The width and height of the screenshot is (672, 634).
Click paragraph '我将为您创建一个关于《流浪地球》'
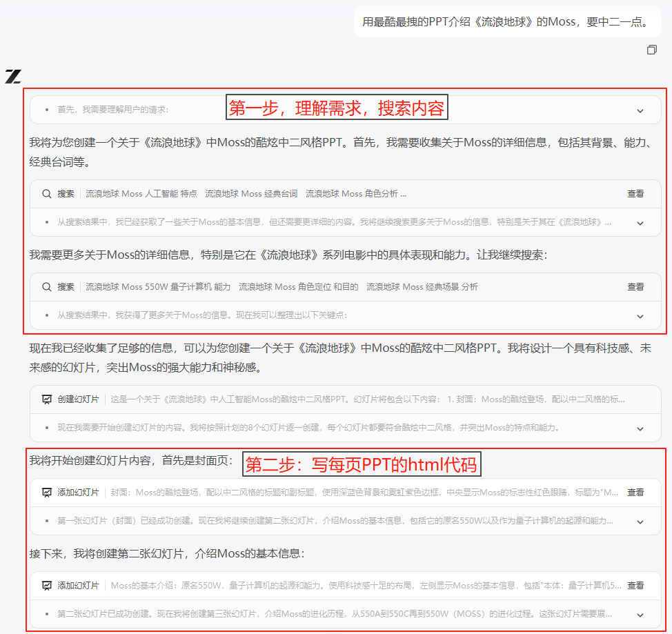(342, 152)
